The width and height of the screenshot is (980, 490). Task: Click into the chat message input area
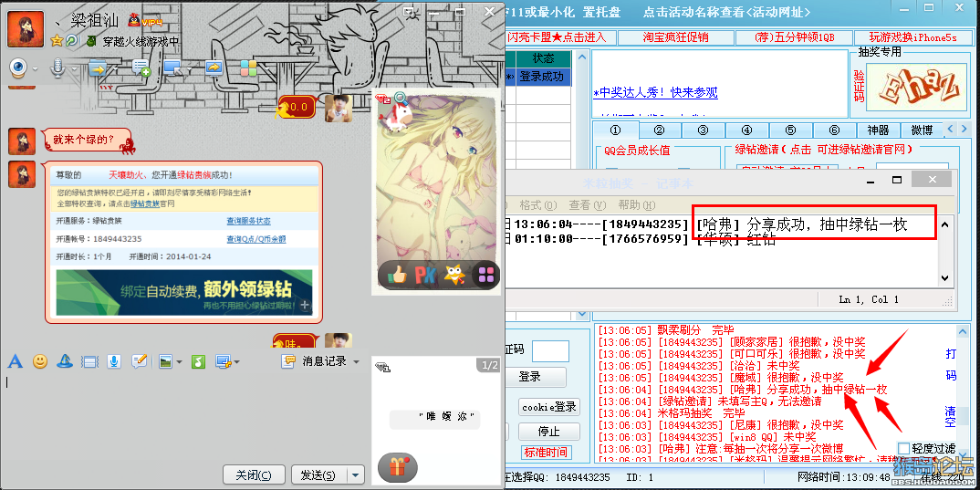pos(184,415)
